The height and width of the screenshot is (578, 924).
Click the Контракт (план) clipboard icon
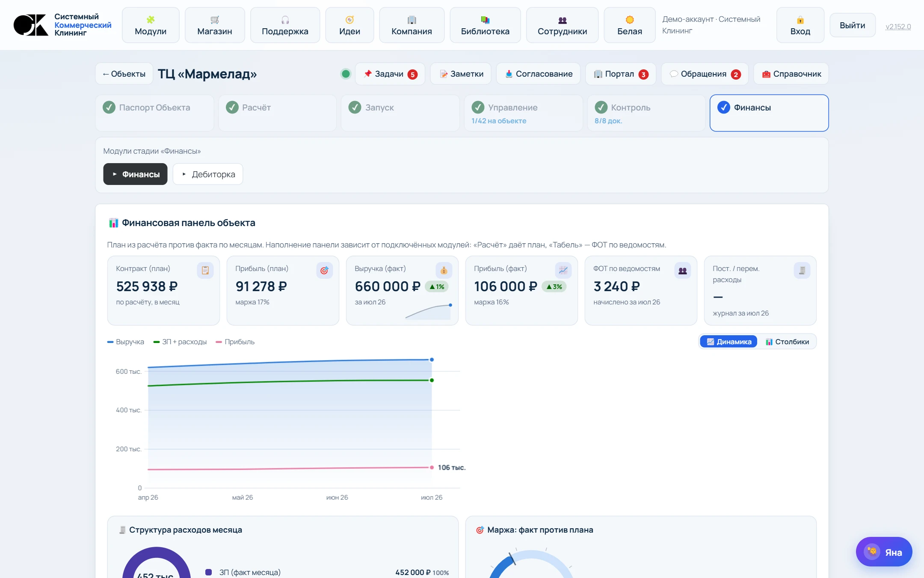[x=205, y=270]
